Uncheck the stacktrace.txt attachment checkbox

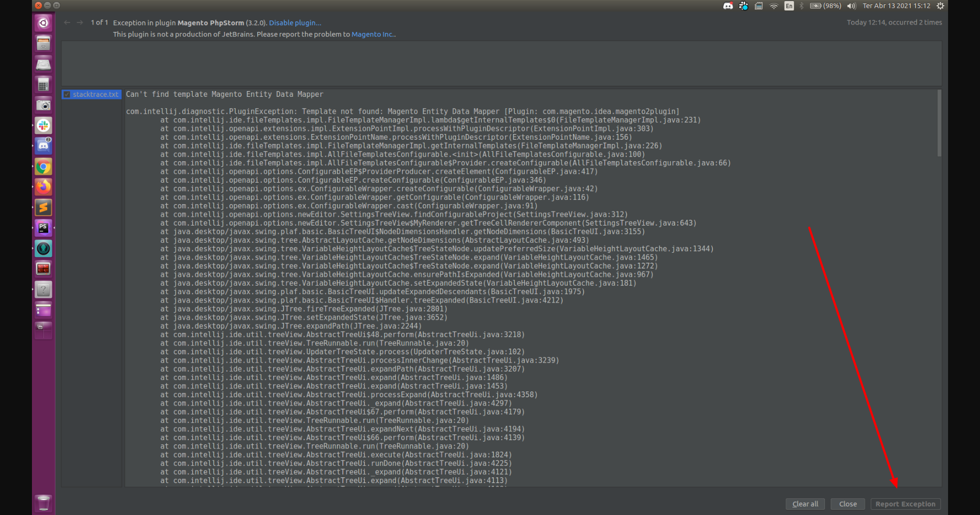pos(67,95)
